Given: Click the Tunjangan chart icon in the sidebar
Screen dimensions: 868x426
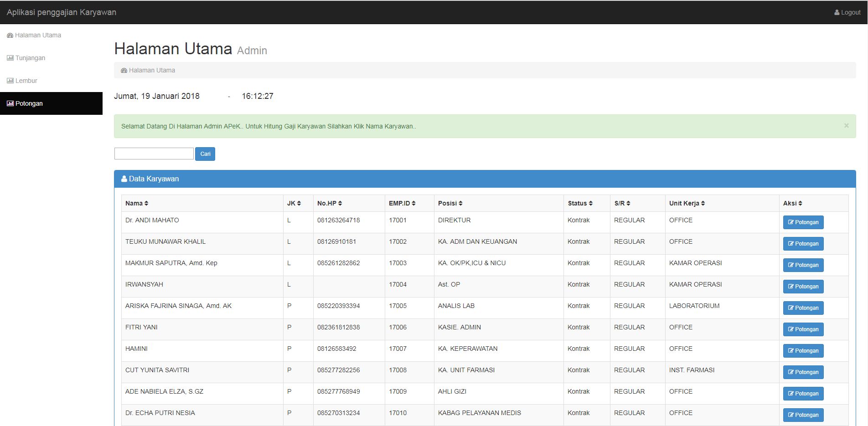Looking at the screenshot, I should tap(10, 58).
